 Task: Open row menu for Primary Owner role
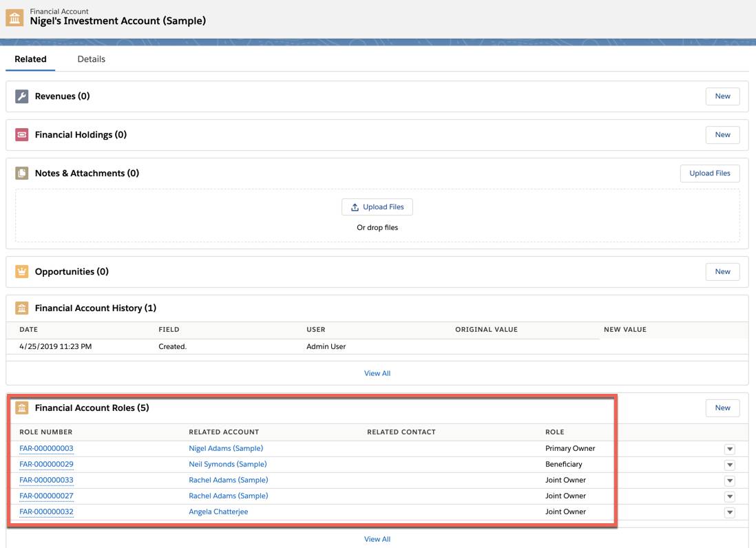tap(729, 449)
